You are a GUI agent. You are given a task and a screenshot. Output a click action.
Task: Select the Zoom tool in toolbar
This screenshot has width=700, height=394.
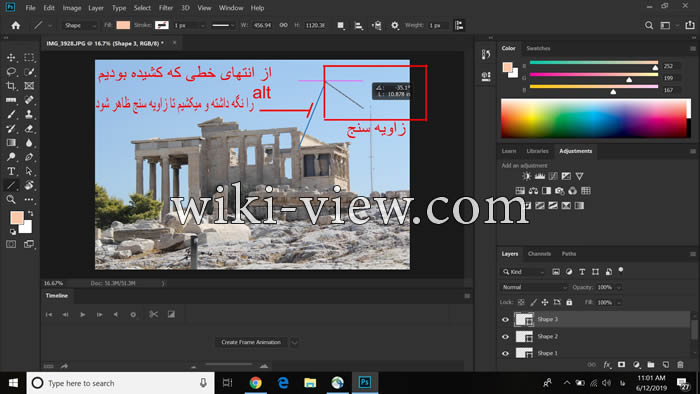coord(11,199)
